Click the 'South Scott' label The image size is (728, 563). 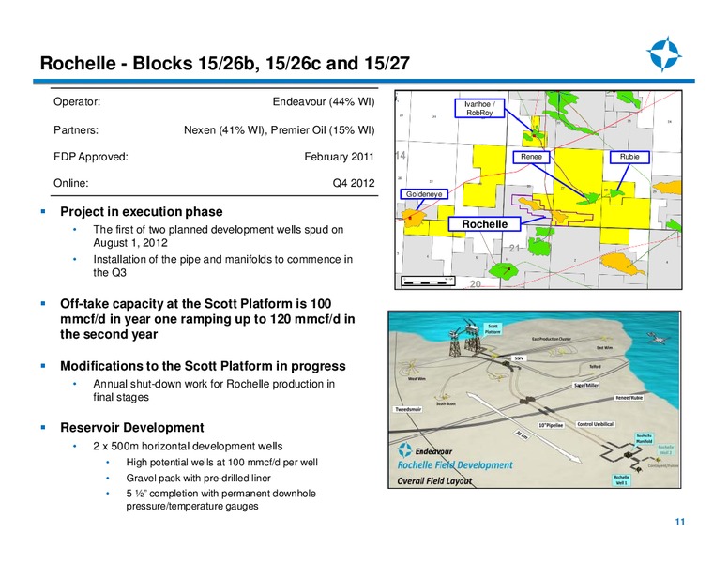[x=446, y=403]
